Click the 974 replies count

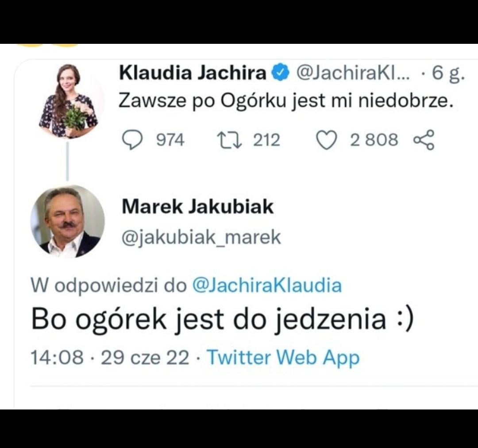tap(170, 140)
